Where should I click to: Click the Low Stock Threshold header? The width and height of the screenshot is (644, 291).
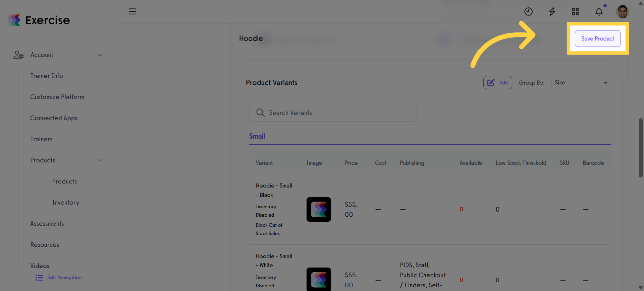(x=521, y=163)
